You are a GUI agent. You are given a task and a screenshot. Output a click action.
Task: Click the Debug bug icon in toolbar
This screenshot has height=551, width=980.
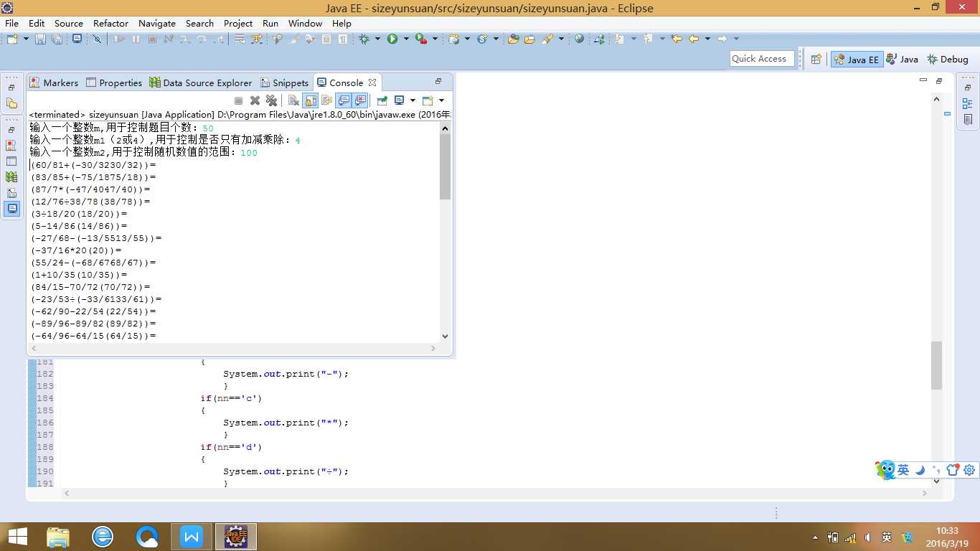coord(364,39)
